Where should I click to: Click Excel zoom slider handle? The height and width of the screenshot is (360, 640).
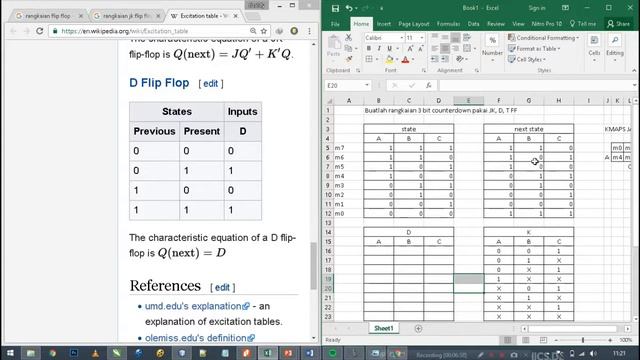[x=583, y=340]
